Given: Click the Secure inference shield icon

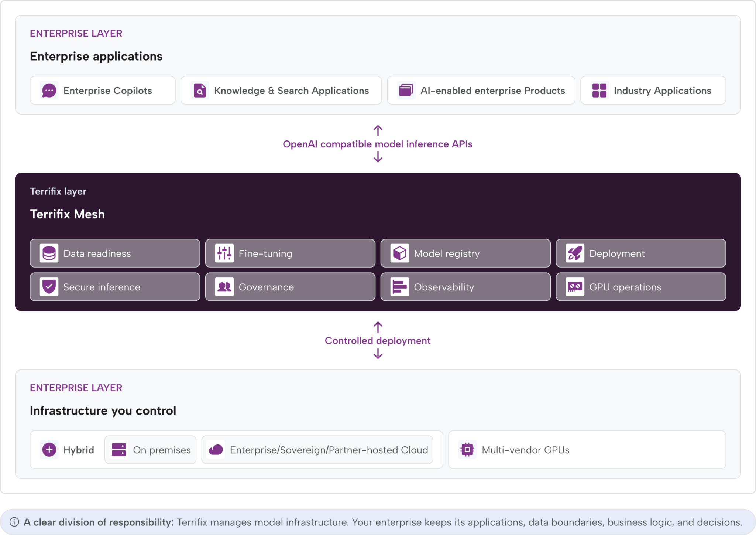Looking at the screenshot, I should pyautogui.click(x=49, y=287).
